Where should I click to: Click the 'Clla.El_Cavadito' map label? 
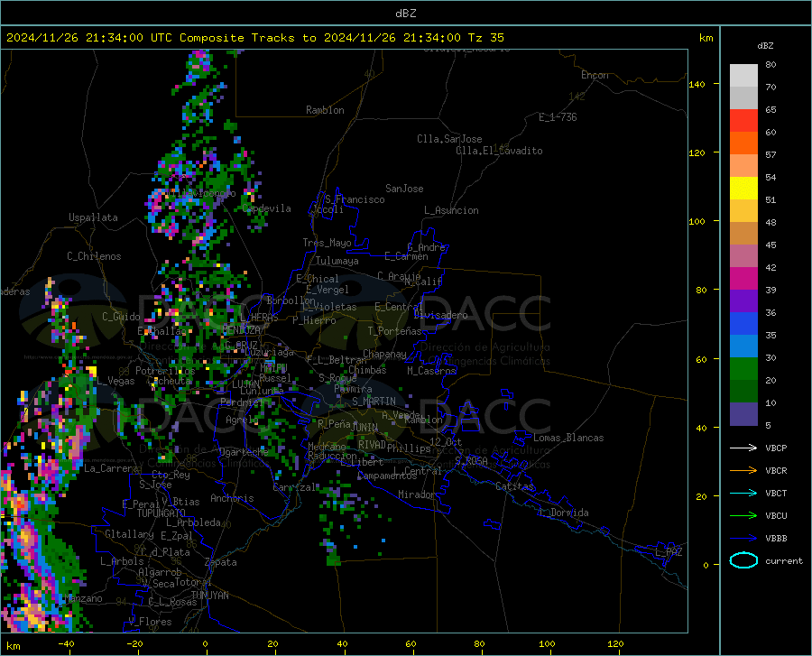tap(499, 151)
